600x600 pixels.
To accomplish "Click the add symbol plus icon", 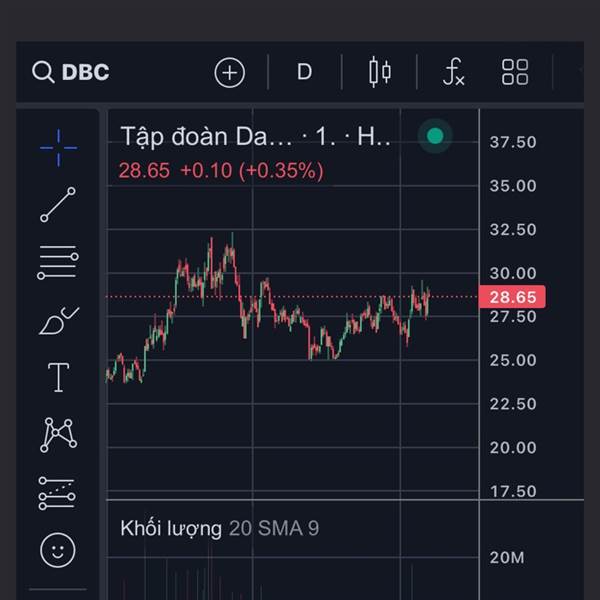I will click(230, 72).
